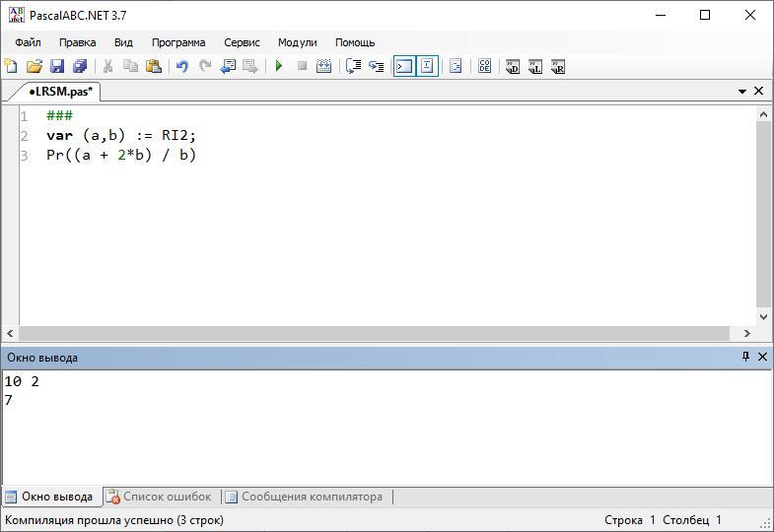The image size is (774, 532).
Task: Click the R build mode icon
Action: [x=558, y=66]
